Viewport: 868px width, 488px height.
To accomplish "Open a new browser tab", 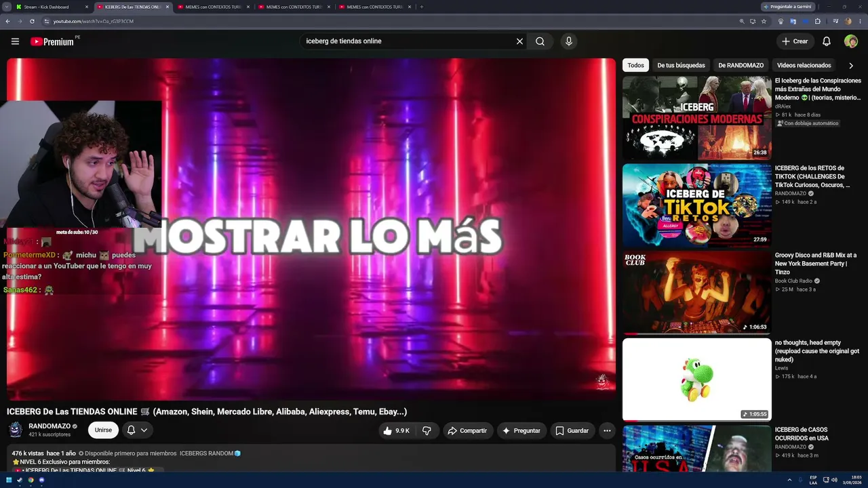I will 422,7.
